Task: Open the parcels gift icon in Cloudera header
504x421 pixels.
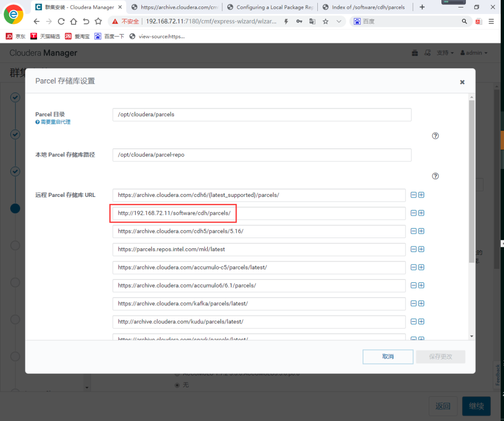Action: click(x=415, y=53)
